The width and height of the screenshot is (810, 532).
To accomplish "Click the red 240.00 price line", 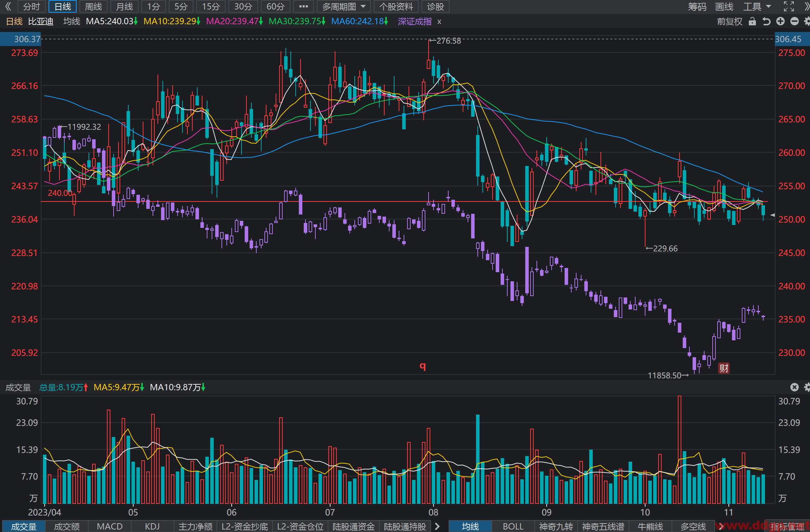I will (x=404, y=201).
